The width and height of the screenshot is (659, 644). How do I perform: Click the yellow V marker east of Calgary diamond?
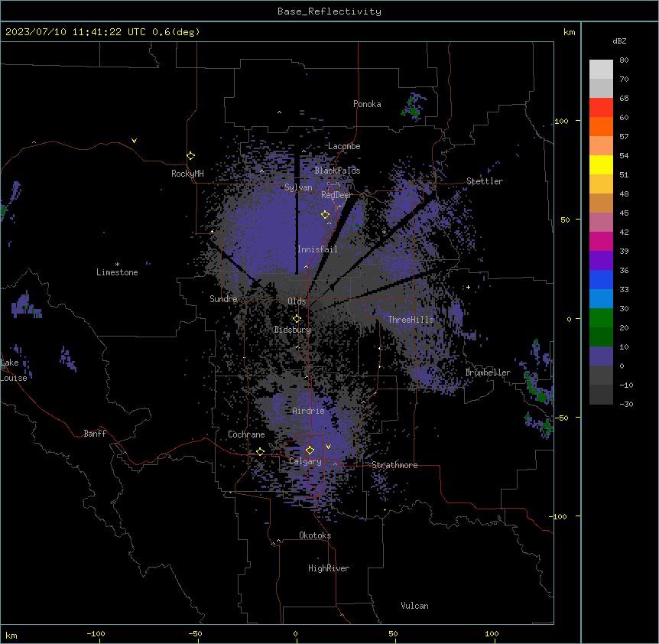[328, 447]
